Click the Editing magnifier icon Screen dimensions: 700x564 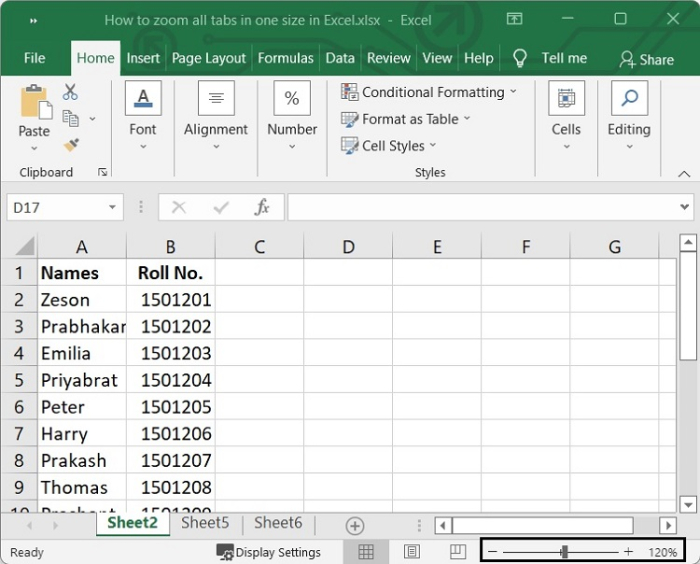[x=629, y=98]
